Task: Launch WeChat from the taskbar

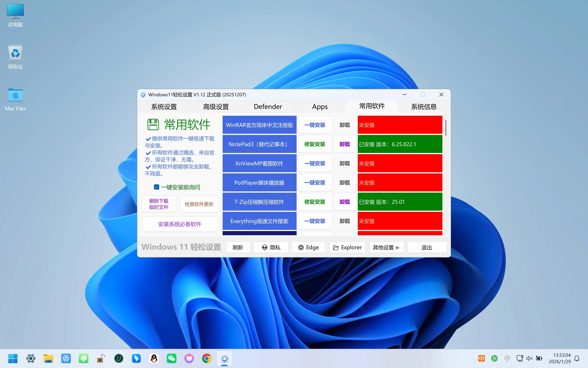Action: [x=171, y=358]
